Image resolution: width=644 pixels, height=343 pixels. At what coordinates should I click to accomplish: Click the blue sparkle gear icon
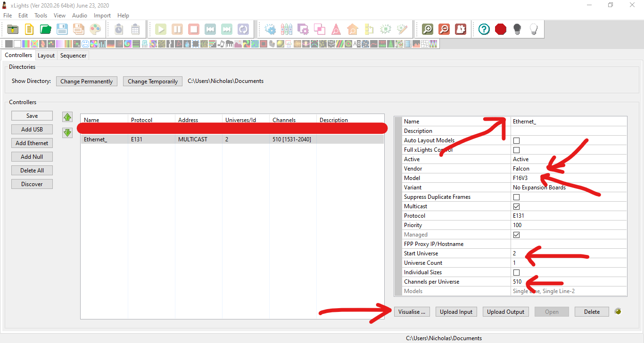271,29
